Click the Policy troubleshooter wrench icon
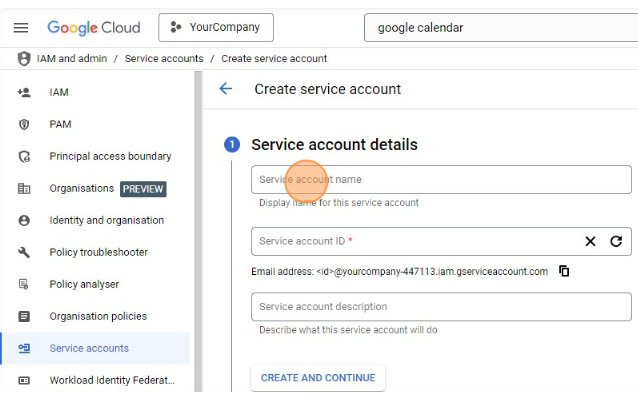The height and width of the screenshot is (395, 638). coord(24,252)
